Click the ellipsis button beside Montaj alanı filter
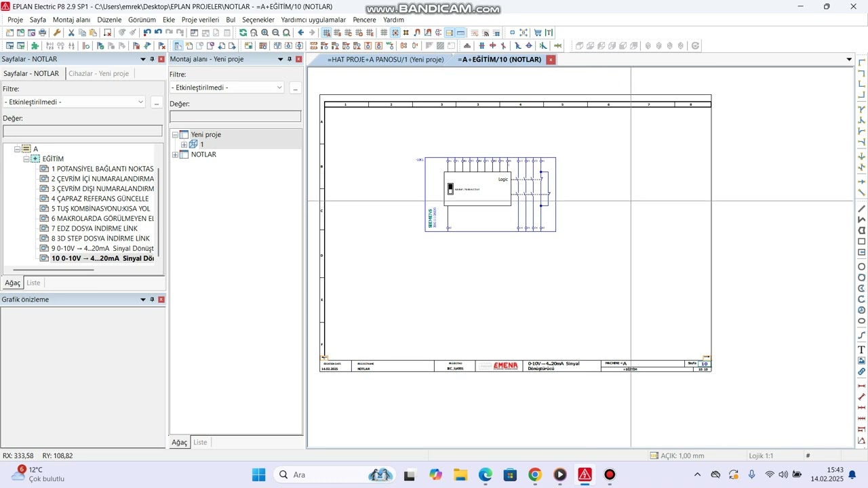 (x=295, y=88)
